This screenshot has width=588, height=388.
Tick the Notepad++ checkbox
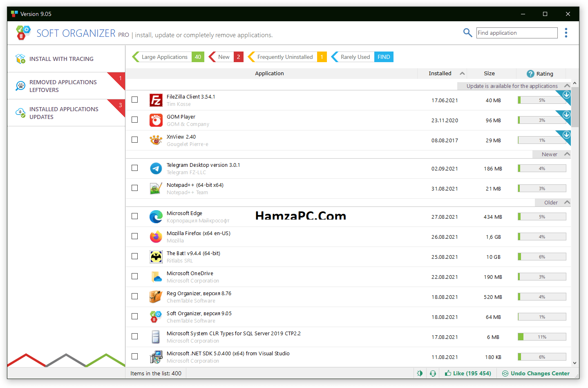135,188
